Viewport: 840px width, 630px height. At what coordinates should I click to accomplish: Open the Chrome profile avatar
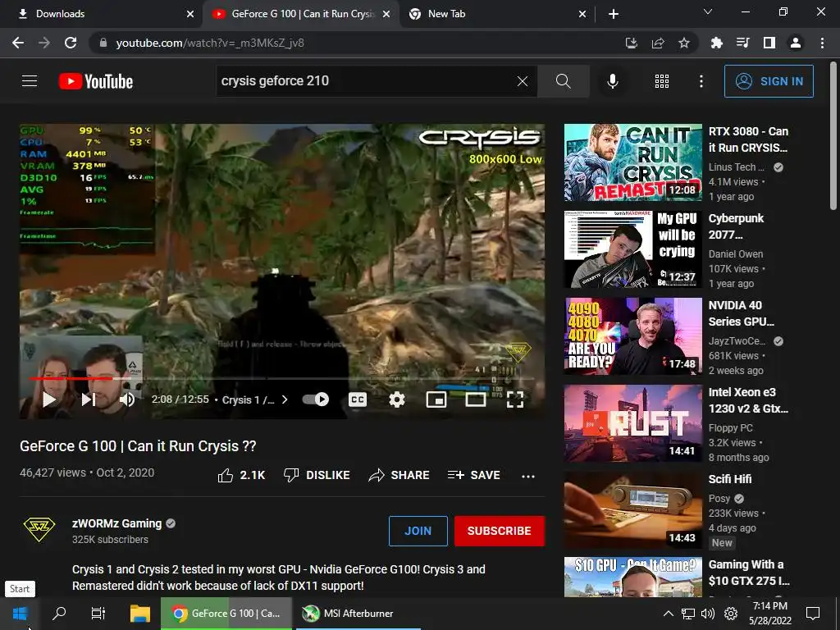pos(796,43)
